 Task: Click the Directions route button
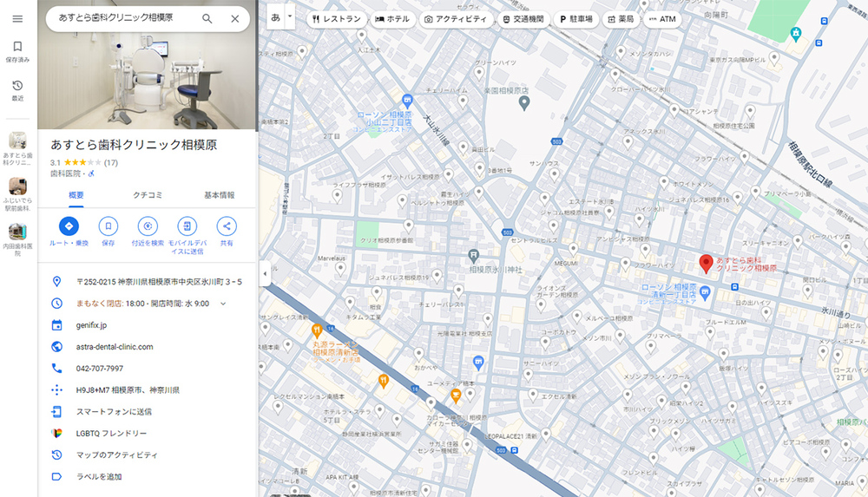tap(69, 226)
